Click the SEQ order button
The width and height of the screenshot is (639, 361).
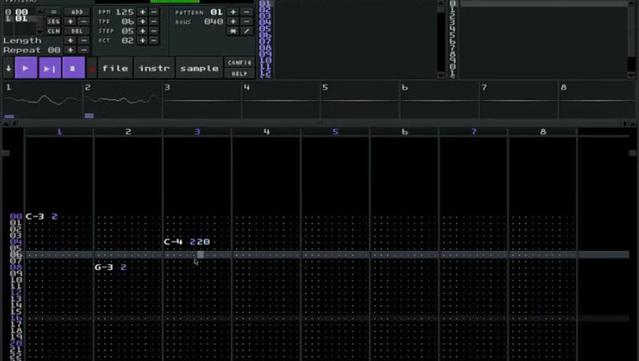(x=53, y=21)
